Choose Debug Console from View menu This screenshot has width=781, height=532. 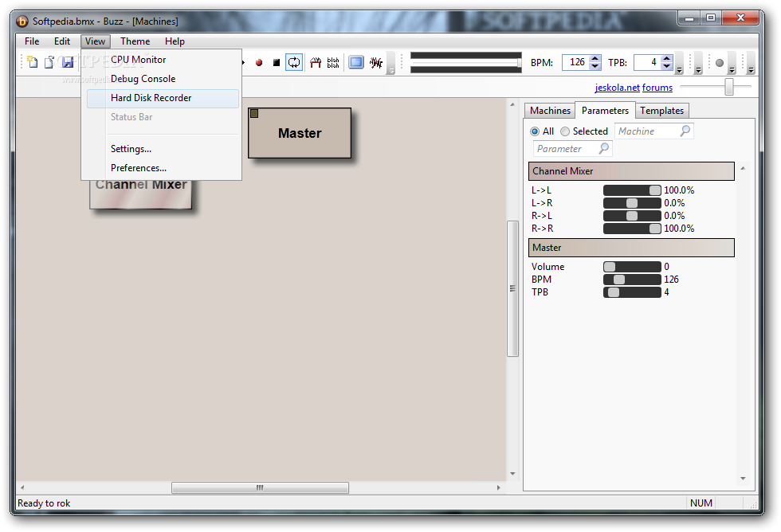(163, 79)
